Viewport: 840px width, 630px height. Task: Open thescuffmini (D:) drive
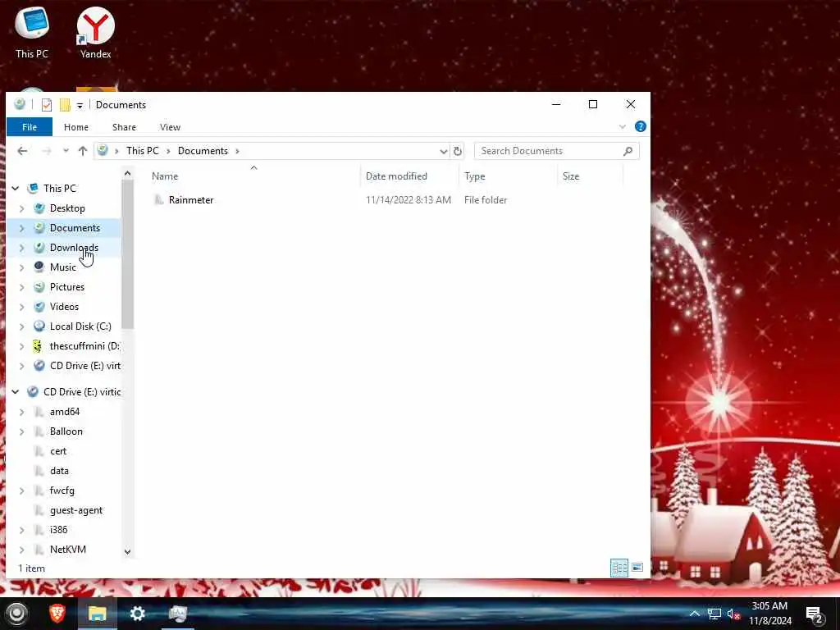click(x=84, y=346)
